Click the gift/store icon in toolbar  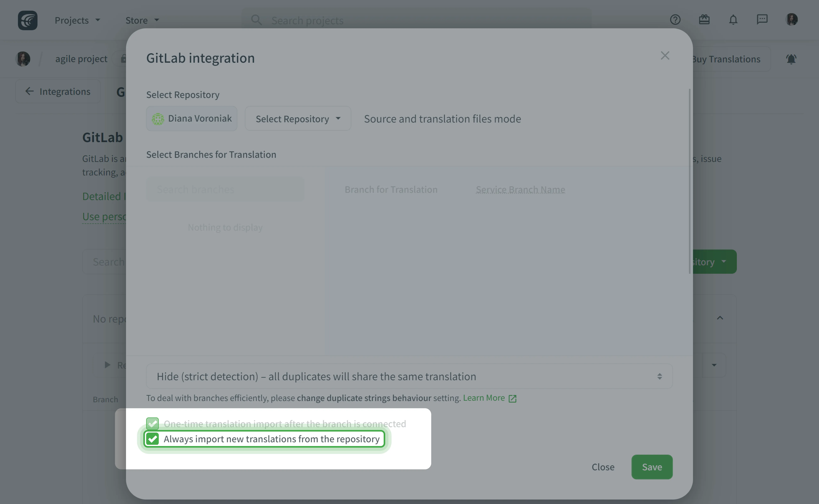click(704, 19)
